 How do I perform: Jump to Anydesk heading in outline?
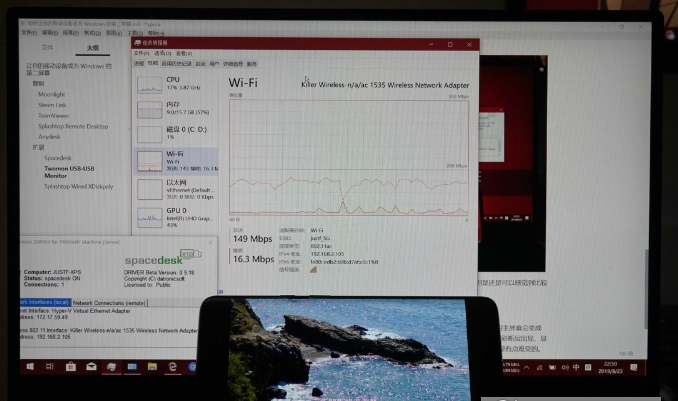pyautogui.click(x=49, y=137)
